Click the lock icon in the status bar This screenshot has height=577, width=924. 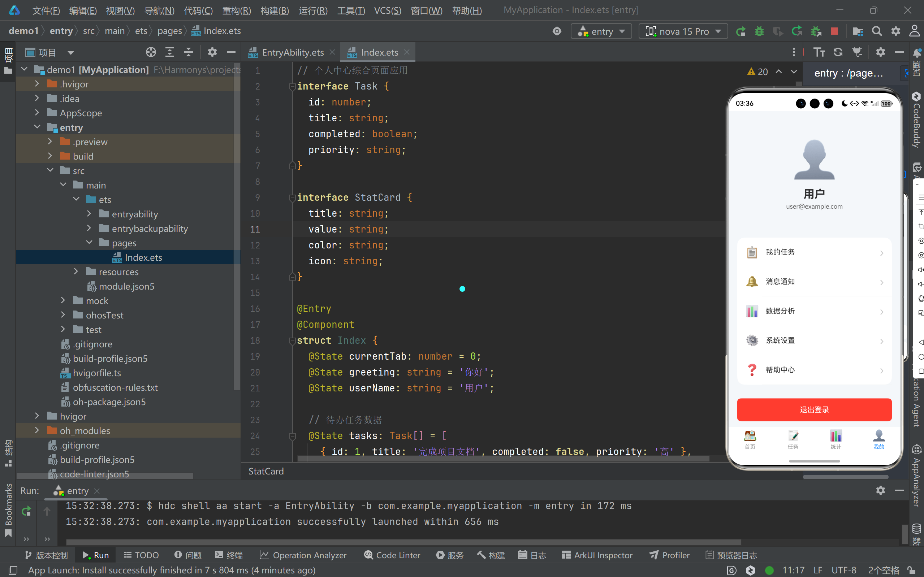click(x=912, y=571)
